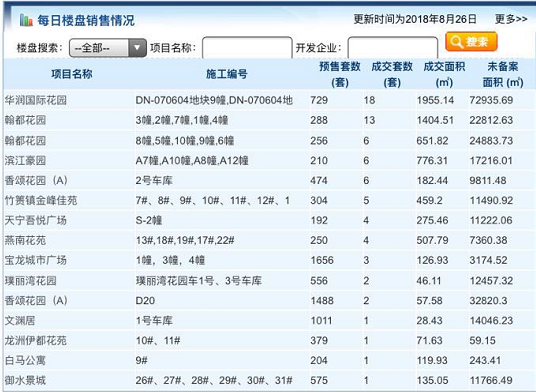Open the 楼盘搜索 dropdown arrow
Image resolution: width=536 pixels, height=392 pixels.
pos(137,48)
